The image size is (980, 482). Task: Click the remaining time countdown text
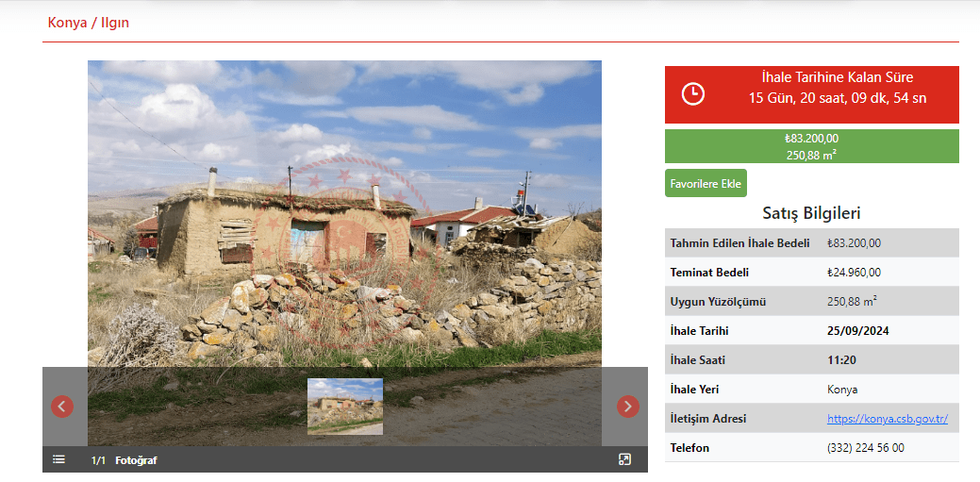pyautogui.click(x=837, y=98)
